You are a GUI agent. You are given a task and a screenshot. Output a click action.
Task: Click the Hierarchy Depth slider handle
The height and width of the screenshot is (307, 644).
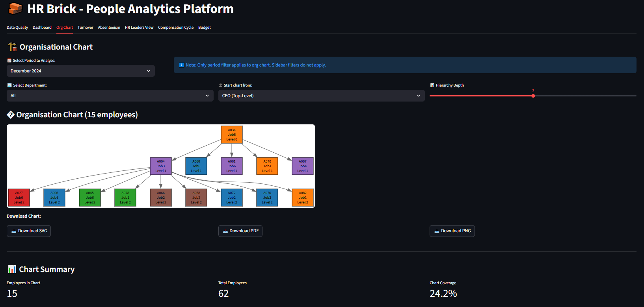(533, 96)
